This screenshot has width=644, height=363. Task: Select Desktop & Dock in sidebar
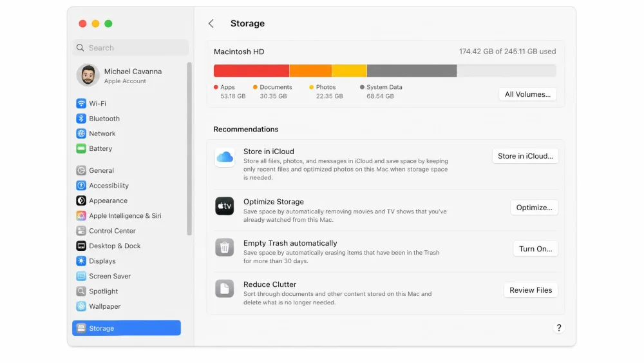pyautogui.click(x=126, y=246)
